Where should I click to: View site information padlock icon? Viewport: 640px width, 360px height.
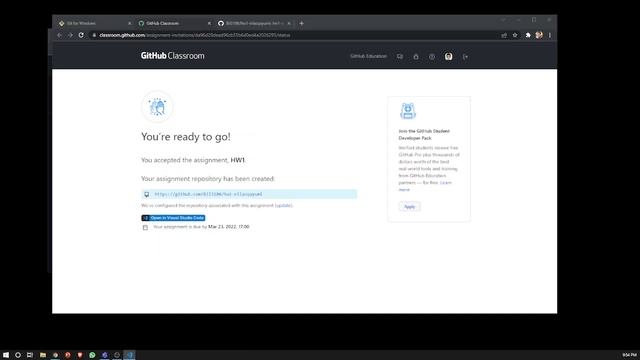coord(94,35)
